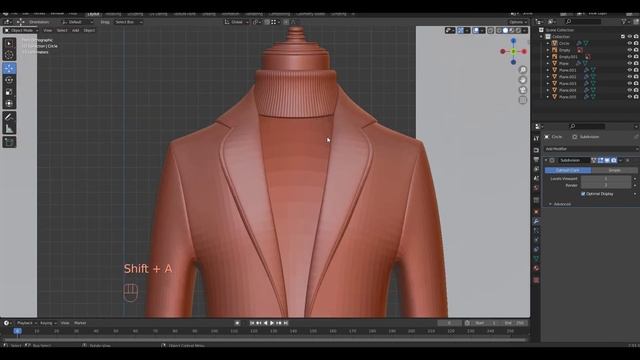
Task: Select the Add Cube tool
Action: 9,142
